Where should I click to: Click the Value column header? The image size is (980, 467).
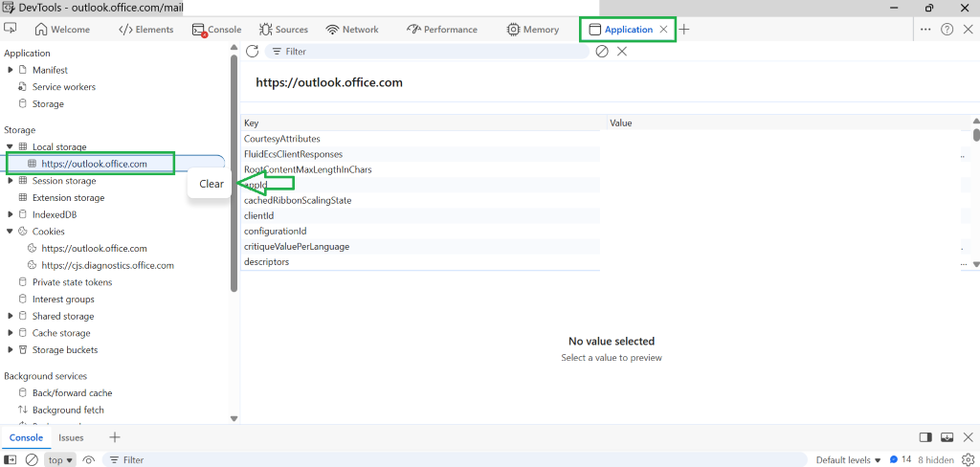pos(789,123)
